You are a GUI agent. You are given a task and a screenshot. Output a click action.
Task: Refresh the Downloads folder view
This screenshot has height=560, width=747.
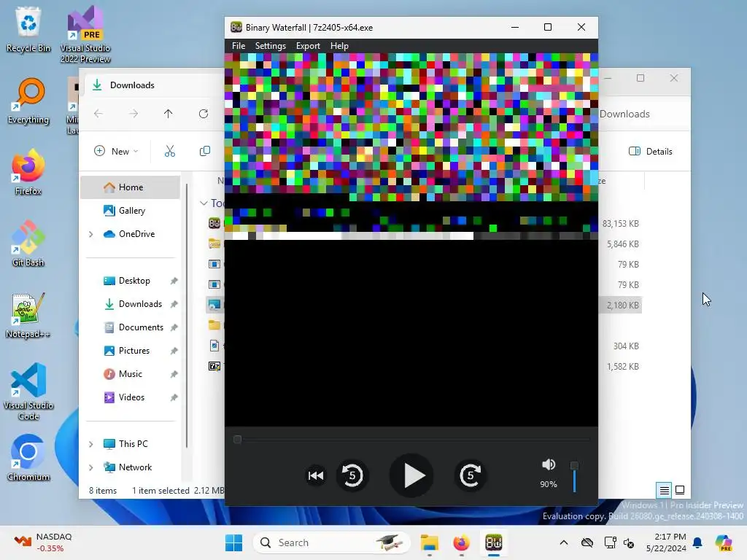pos(204,114)
